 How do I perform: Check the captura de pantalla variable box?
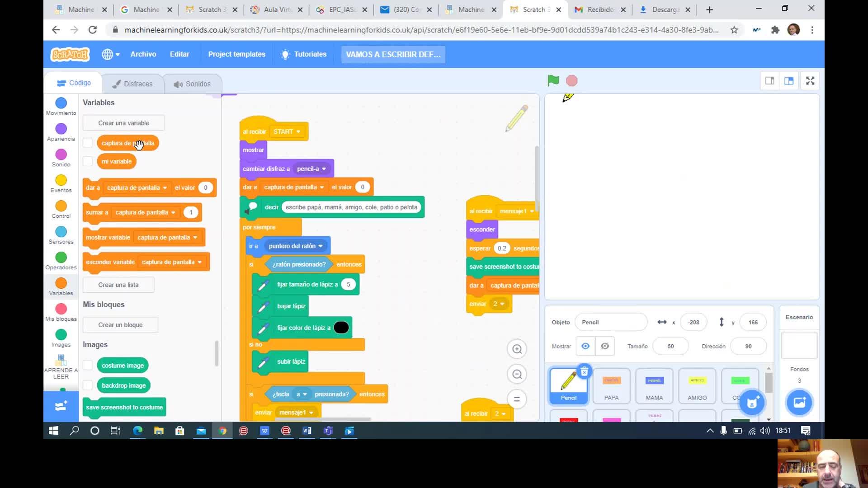click(x=88, y=143)
